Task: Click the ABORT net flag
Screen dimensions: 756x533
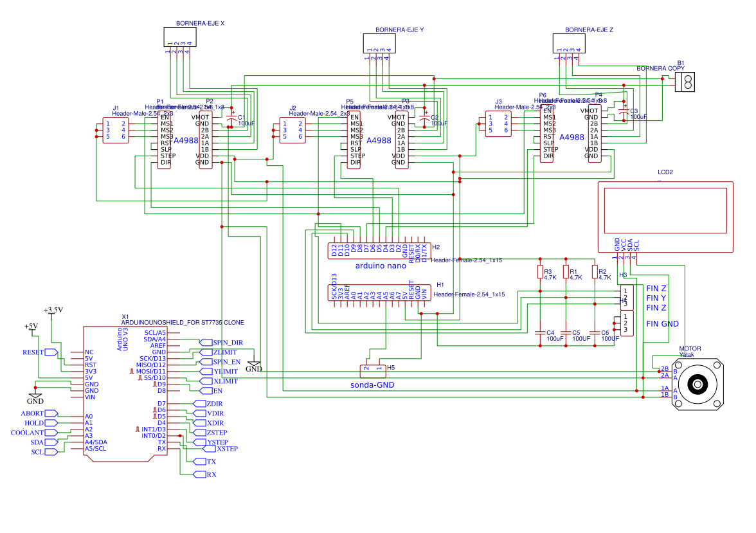Action: tap(39, 413)
